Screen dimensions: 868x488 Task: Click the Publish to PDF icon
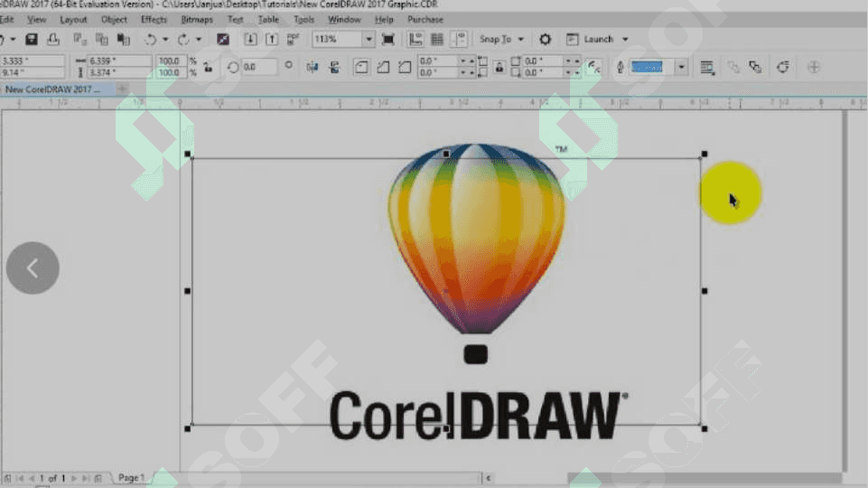pyautogui.click(x=293, y=40)
